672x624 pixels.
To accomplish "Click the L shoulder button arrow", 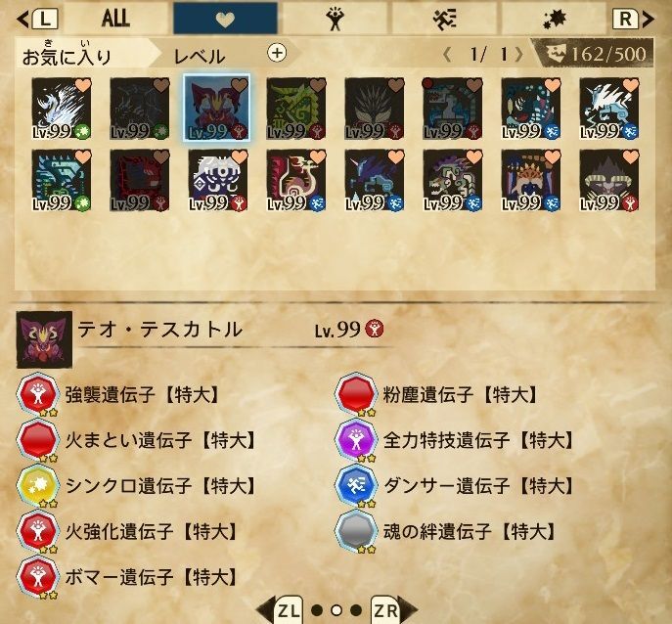I will (x=37, y=19).
